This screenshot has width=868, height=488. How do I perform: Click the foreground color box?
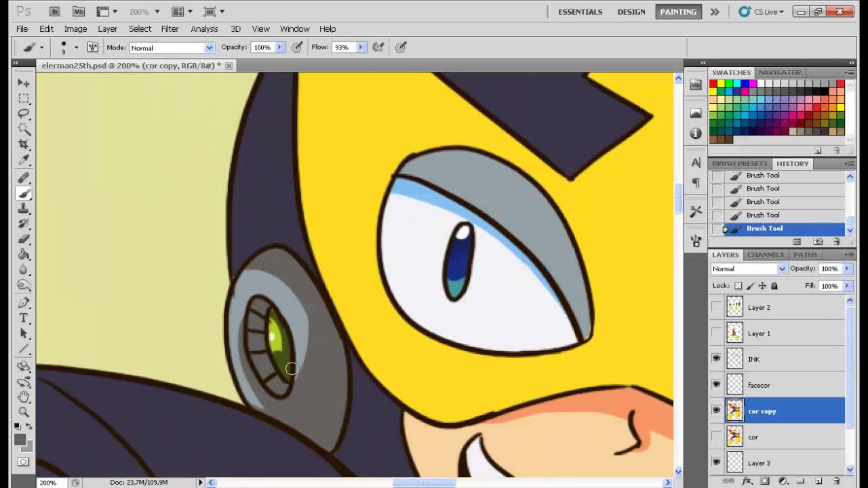[20, 440]
